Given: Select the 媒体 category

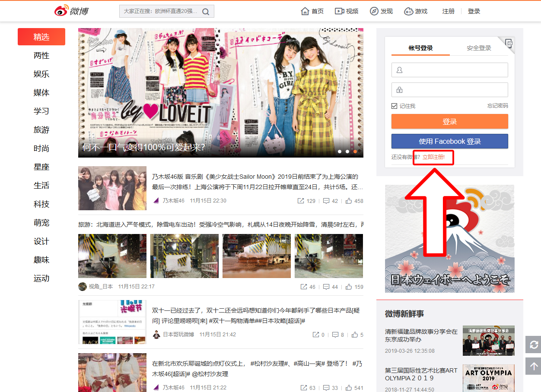Looking at the screenshot, I should (41, 93).
